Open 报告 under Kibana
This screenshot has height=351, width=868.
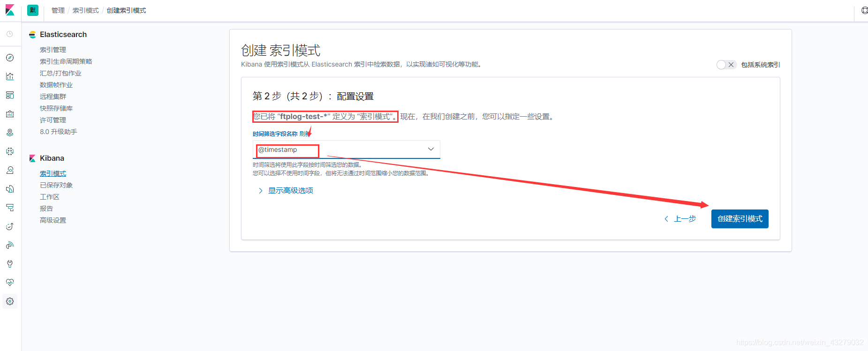tap(46, 209)
